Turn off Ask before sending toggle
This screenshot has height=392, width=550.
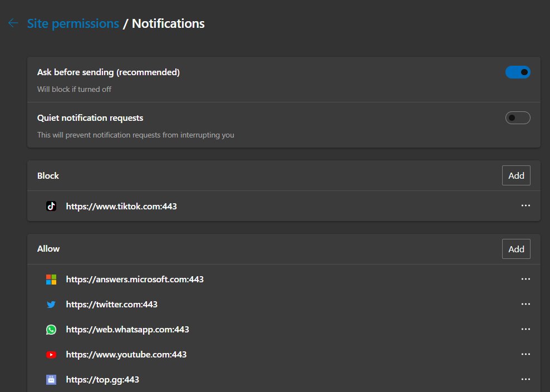tap(518, 72)
